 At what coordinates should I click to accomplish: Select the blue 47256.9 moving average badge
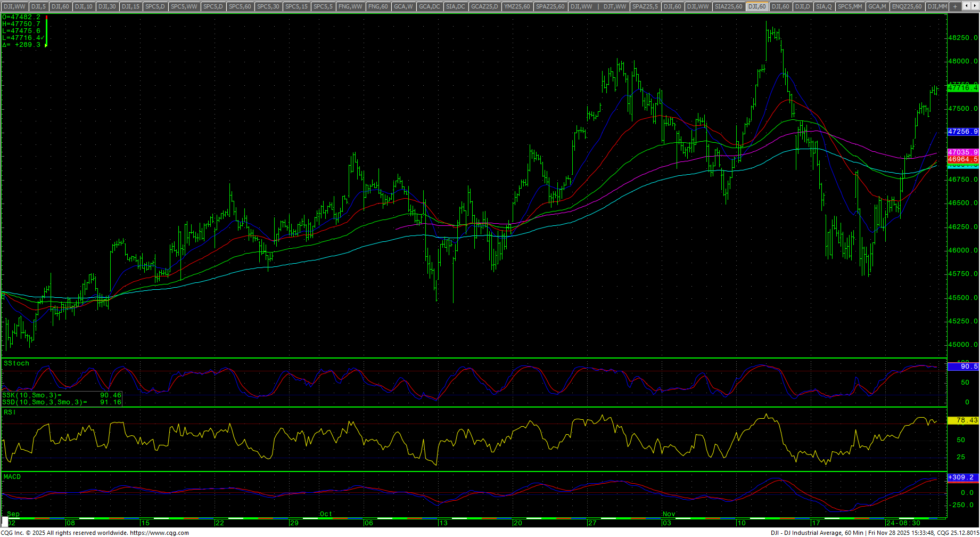(963, 132)
